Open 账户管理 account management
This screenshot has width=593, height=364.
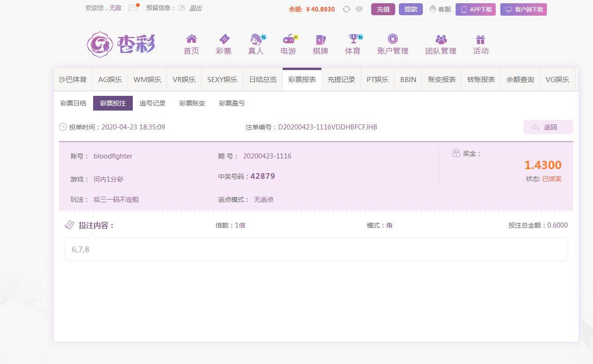pyautogui.click(x=393, y=44)
